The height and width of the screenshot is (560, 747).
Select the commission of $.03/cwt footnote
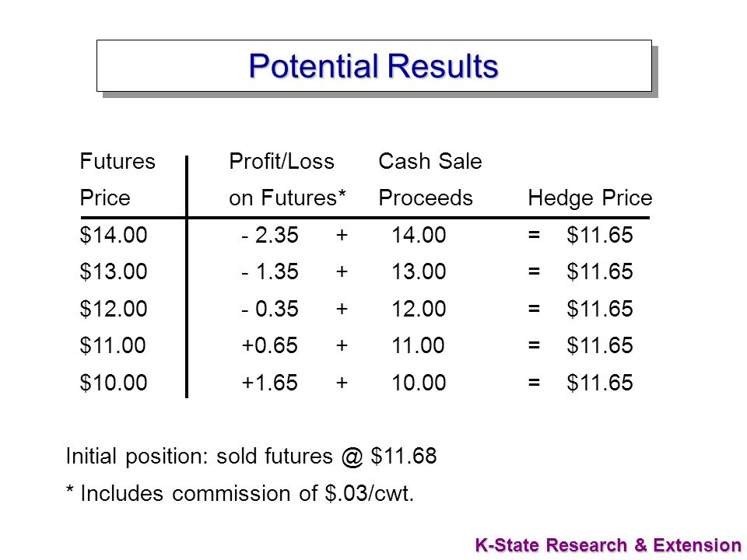click(x=240, y=493)
